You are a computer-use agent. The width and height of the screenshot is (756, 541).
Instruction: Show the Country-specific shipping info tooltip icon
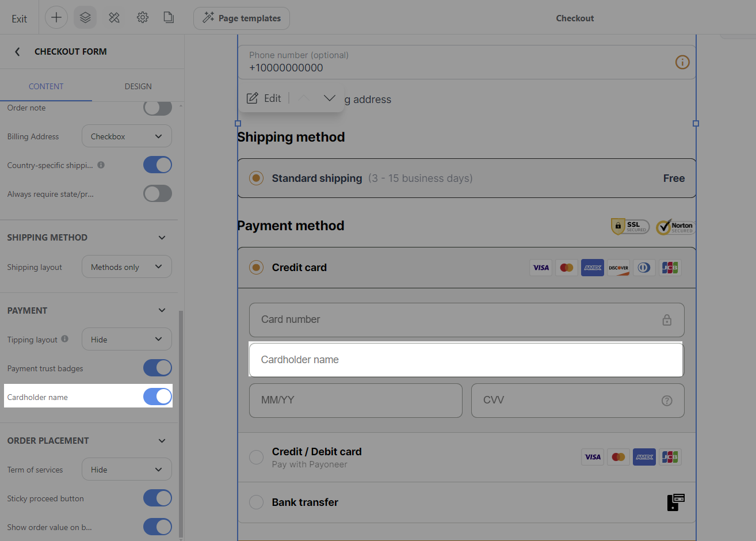pos(101,165)
